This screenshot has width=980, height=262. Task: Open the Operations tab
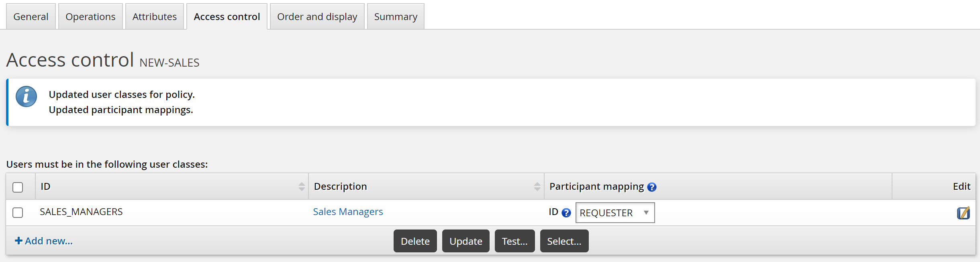pyautogui.click(x=90, y=17)
